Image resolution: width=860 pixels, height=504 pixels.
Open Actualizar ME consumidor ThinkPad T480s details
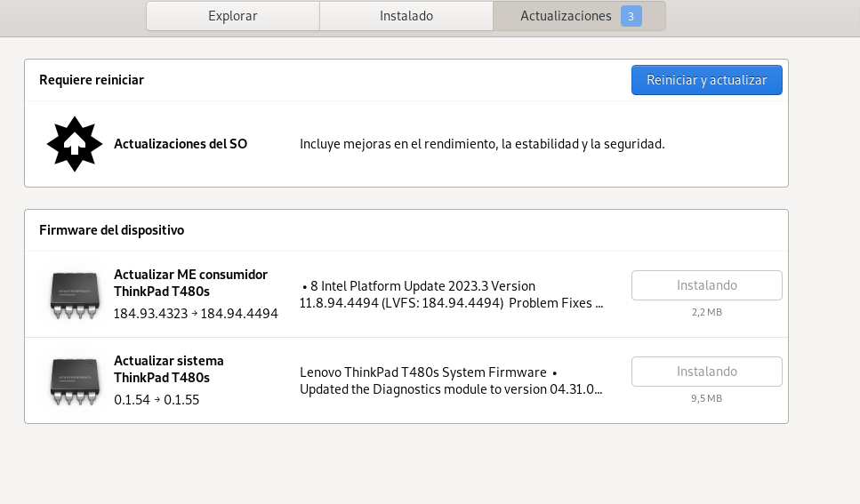pos(190,283)
